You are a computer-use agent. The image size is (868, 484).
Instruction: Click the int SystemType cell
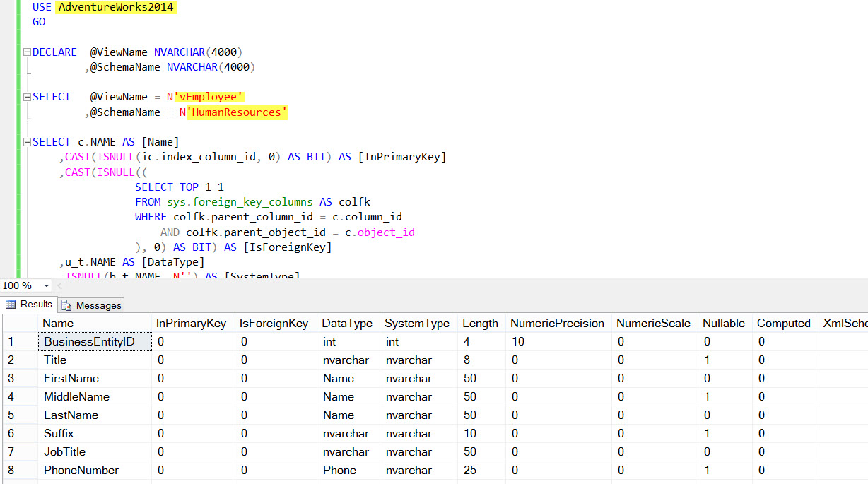418,342
